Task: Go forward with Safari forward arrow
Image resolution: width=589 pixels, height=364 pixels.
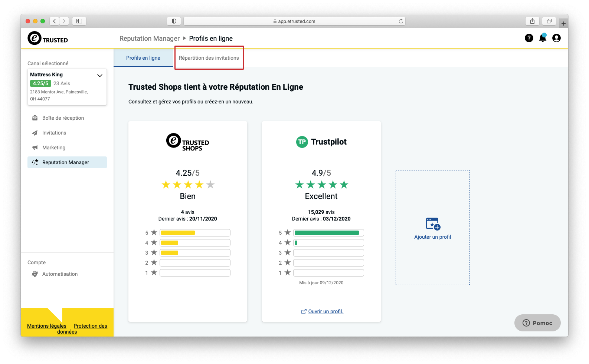Action: click(64, 21)
